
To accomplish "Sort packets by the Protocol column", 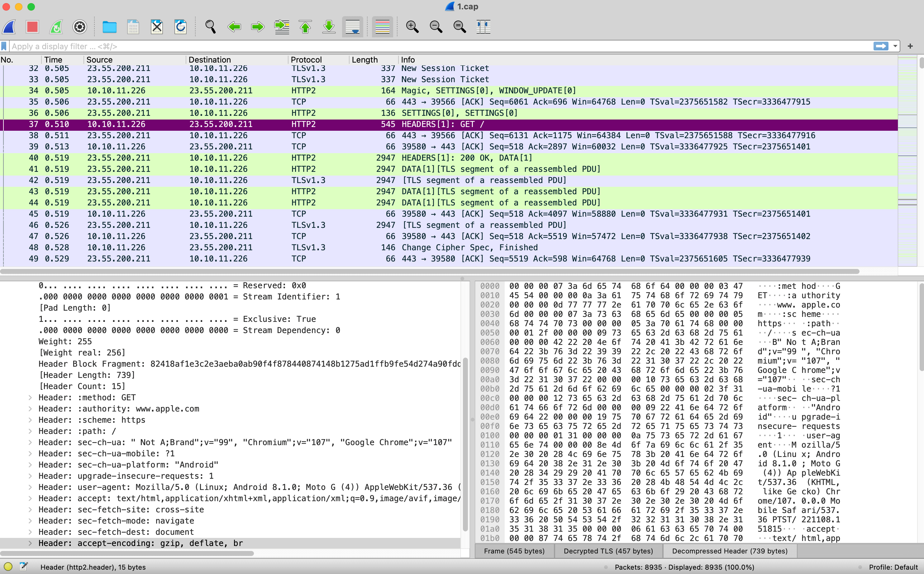I will point(318,60).
